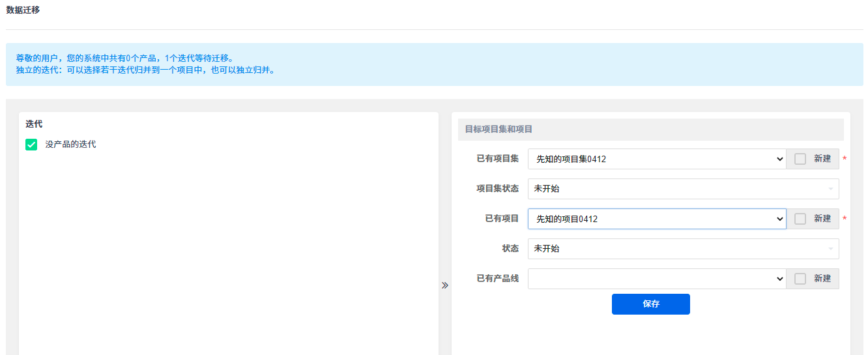Open the 已有项目 dropdown

(657, 219)
